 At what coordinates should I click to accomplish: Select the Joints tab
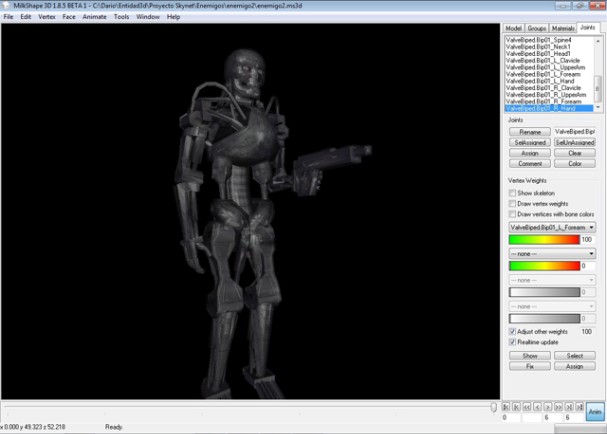tap(588, 27)
